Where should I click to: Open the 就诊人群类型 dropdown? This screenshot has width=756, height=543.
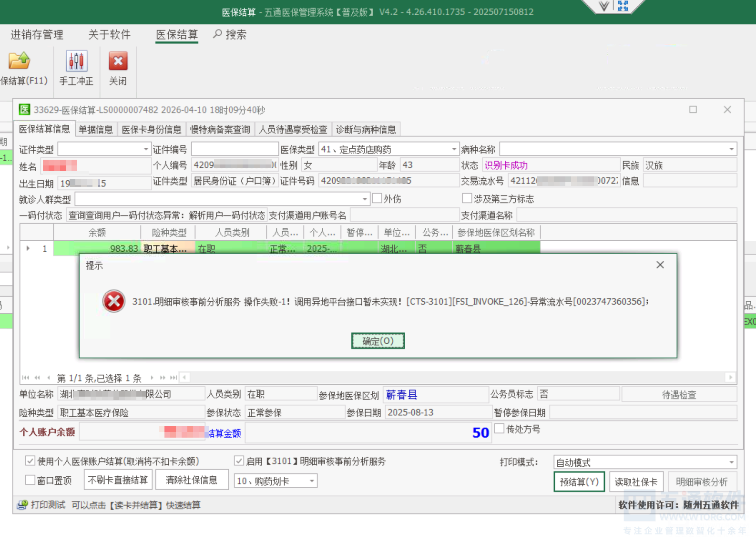(365, 199)
